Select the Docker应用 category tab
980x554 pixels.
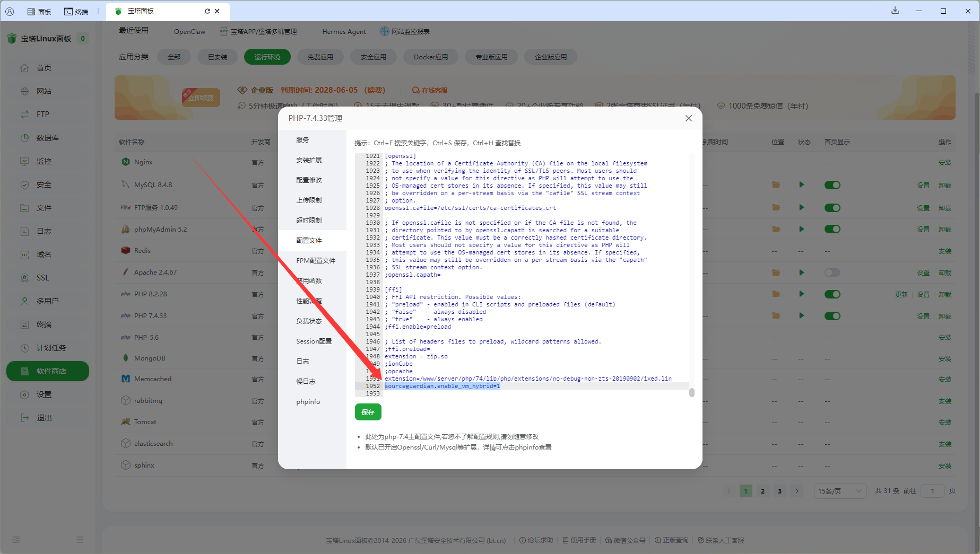431,57
